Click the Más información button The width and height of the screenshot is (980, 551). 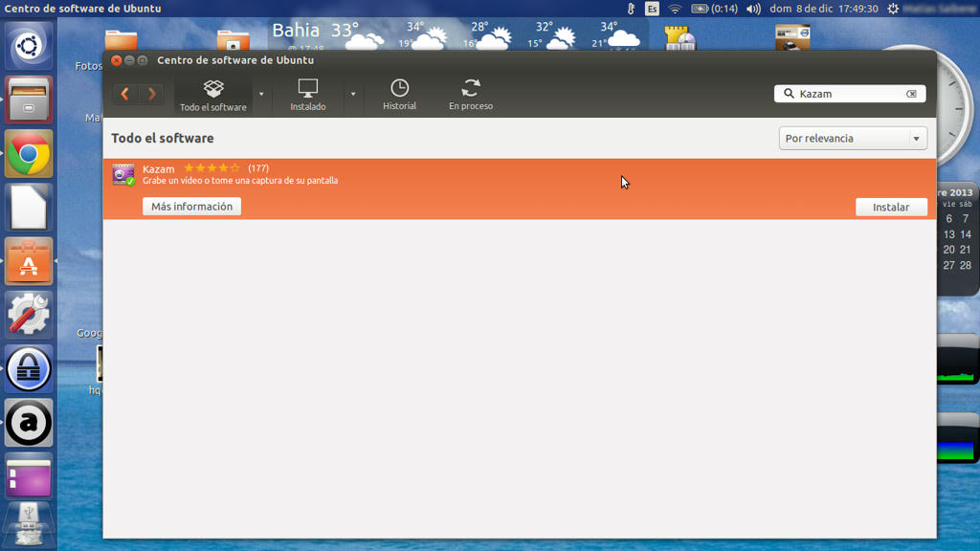point(191,207)
